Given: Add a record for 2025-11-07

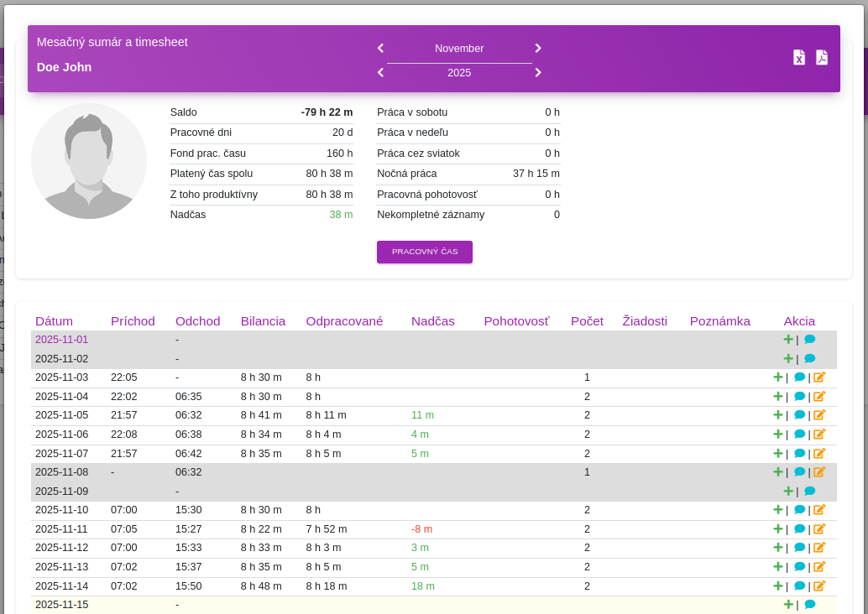Looking at the screenshot, I should point(778,453).
